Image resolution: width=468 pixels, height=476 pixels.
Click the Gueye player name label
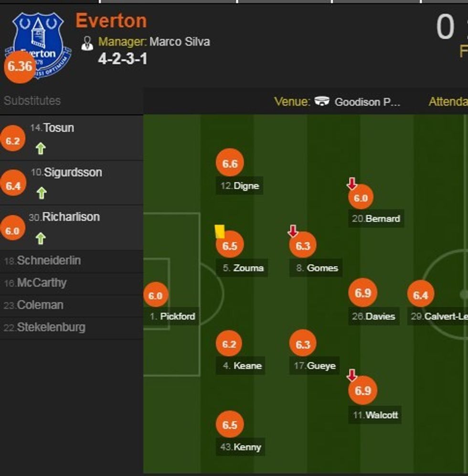pyautogui.click(x=321, y=366)
